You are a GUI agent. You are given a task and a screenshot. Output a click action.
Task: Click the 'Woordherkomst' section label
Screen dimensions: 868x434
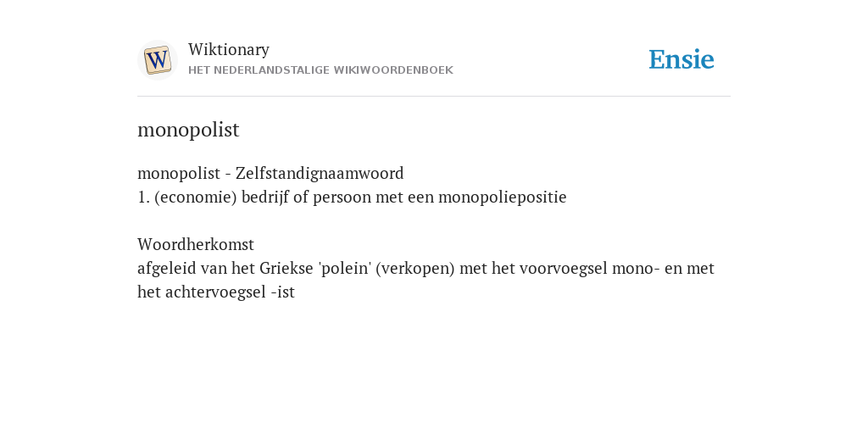[x=196, y=244]
